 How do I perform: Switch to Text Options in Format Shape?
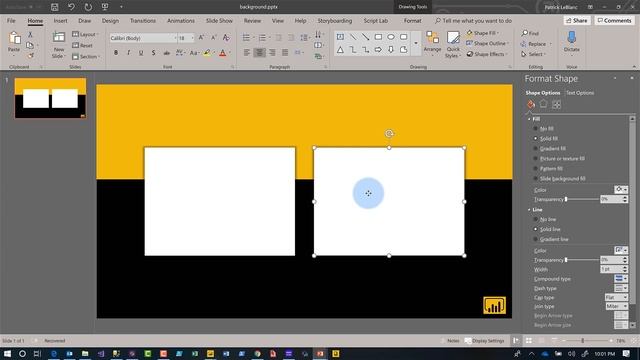coord(580,93)
